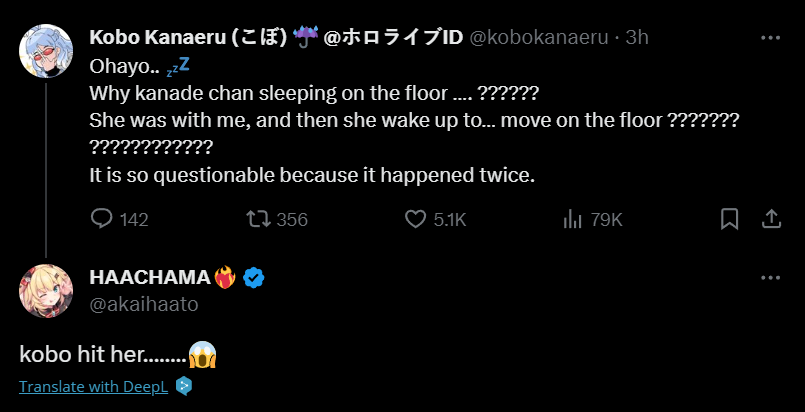
Task: Click the DeepL logo icon
Action: (x=184, y=387)
